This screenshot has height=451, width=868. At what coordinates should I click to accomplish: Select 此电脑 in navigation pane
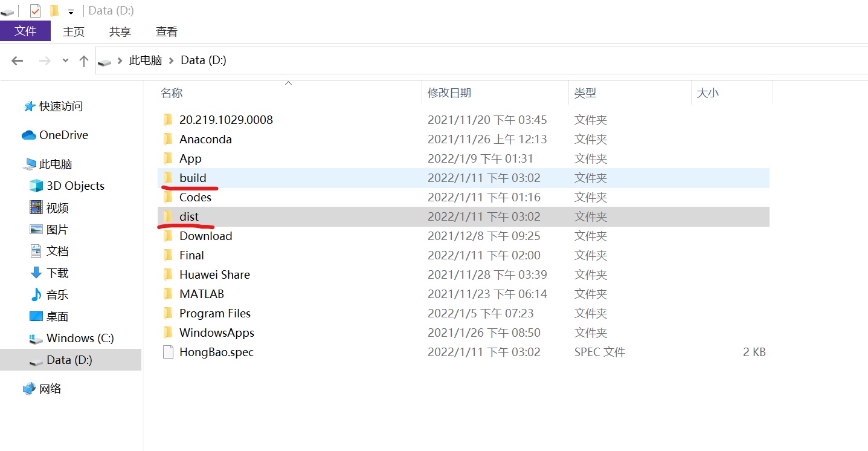coord(56,164)
